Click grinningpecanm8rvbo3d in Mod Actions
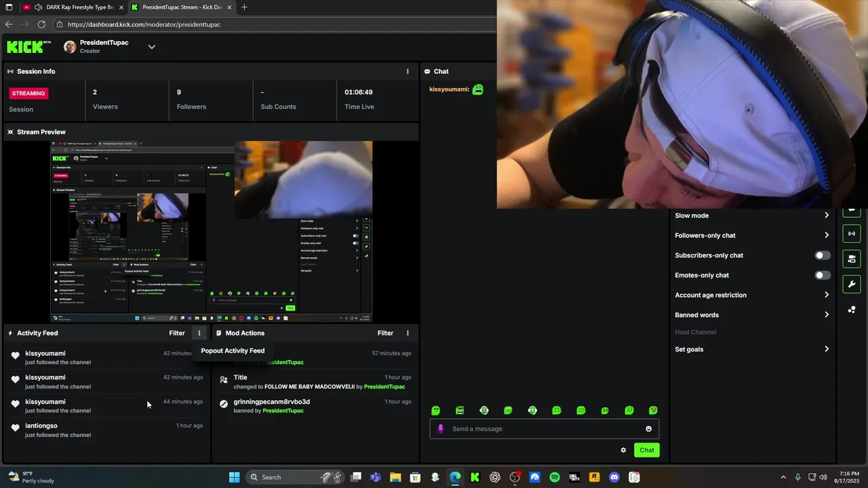Image resolution: width=868 pixels, height=488 pixels. [271, 401]
